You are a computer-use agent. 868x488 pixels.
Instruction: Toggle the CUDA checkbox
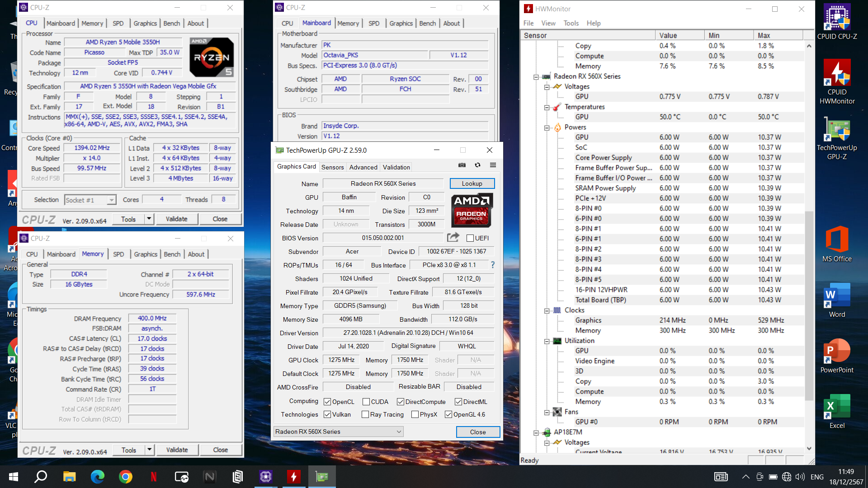pos(366,402)
